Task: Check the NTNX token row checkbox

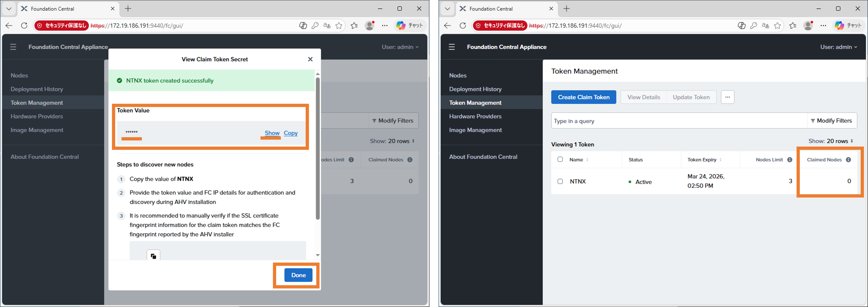Action: tap(560, 181)
